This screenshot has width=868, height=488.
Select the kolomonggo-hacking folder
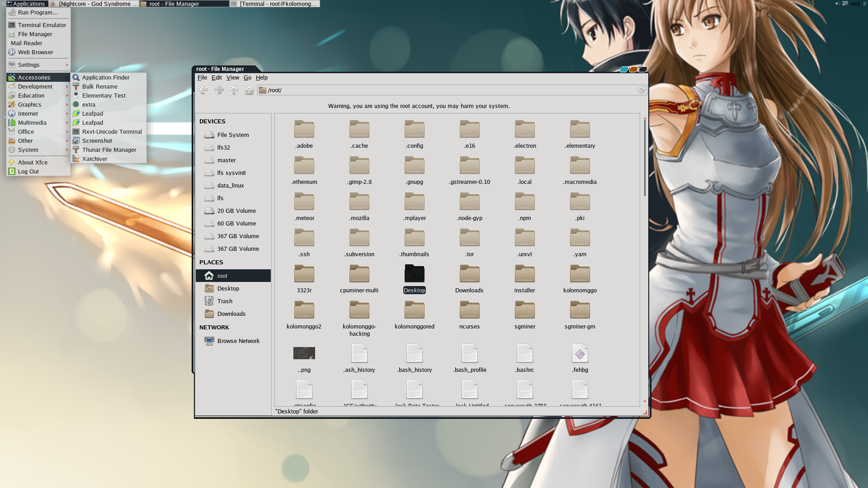coord(359,319)
